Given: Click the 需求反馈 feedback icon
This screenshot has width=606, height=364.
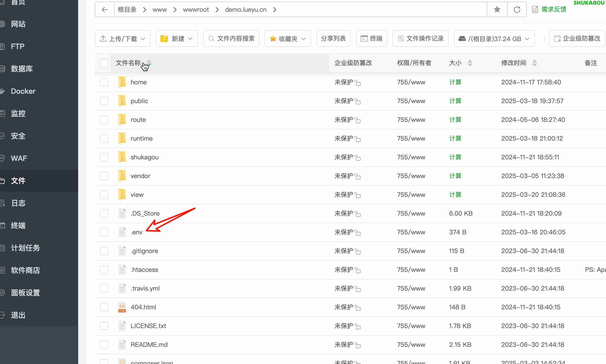Looking at the screenshot, I should point(535,9).
